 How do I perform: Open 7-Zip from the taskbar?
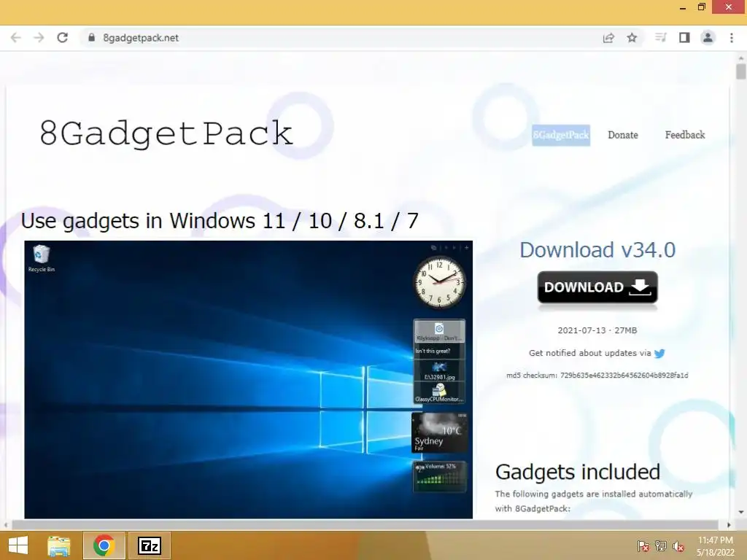coord(150,545)
